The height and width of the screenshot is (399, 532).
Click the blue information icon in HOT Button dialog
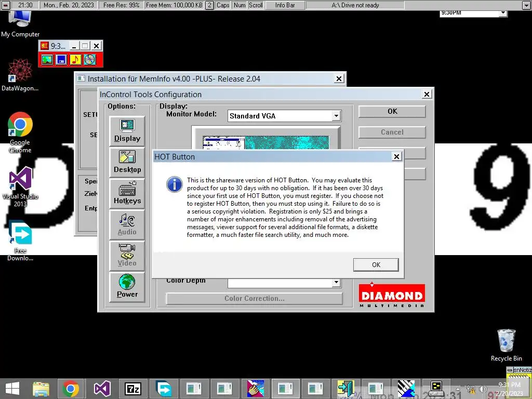click(x=175, y=184)
